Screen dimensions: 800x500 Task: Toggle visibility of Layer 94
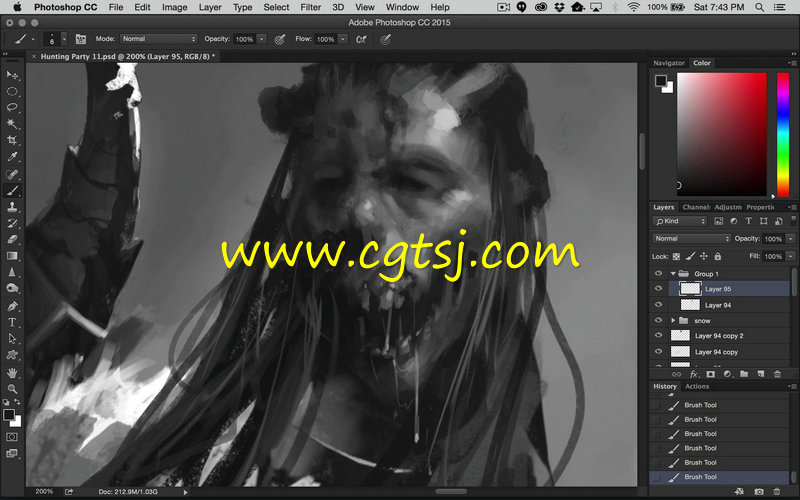(x=658, y=305)
